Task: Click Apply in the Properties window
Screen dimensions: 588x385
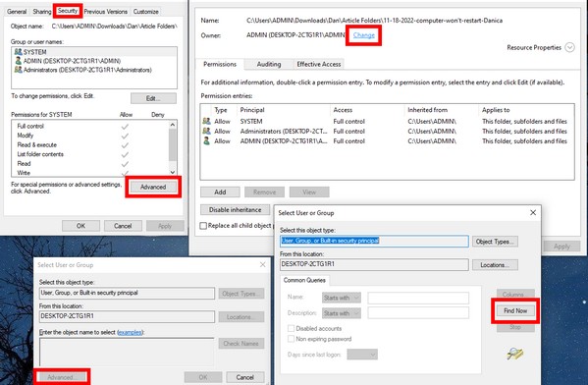Action: pos(165,226)
